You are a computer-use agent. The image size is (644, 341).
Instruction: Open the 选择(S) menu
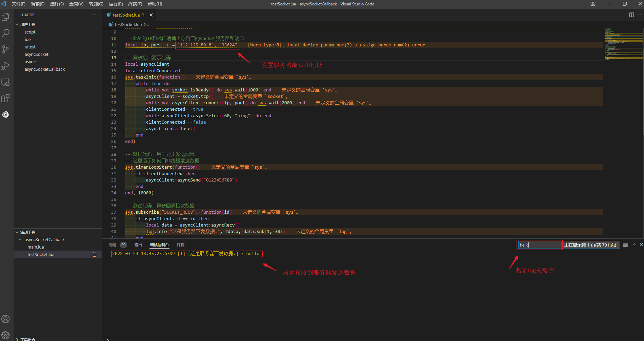(57, 4)
